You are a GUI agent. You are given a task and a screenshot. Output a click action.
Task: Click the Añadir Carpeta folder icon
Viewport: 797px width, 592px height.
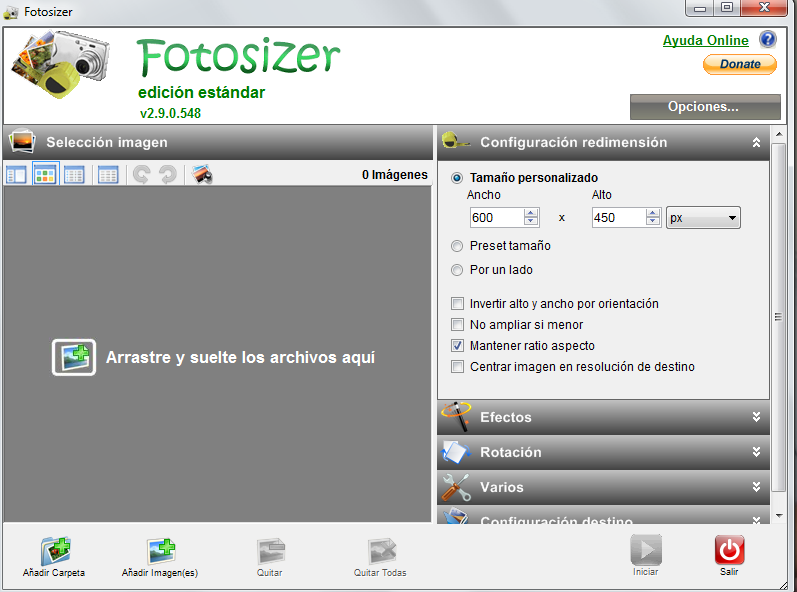click(54, 551)
